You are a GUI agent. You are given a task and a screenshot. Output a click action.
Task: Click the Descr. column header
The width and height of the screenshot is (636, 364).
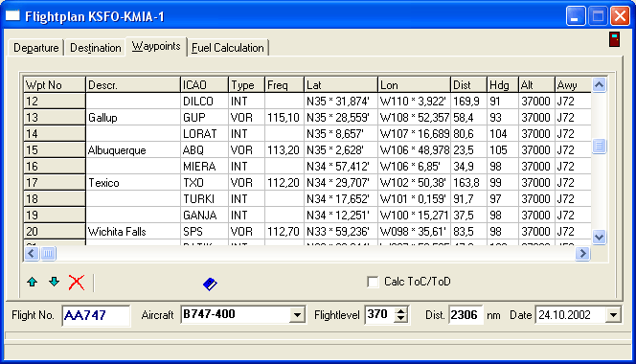pyautogui.click(x=132, y=85)
